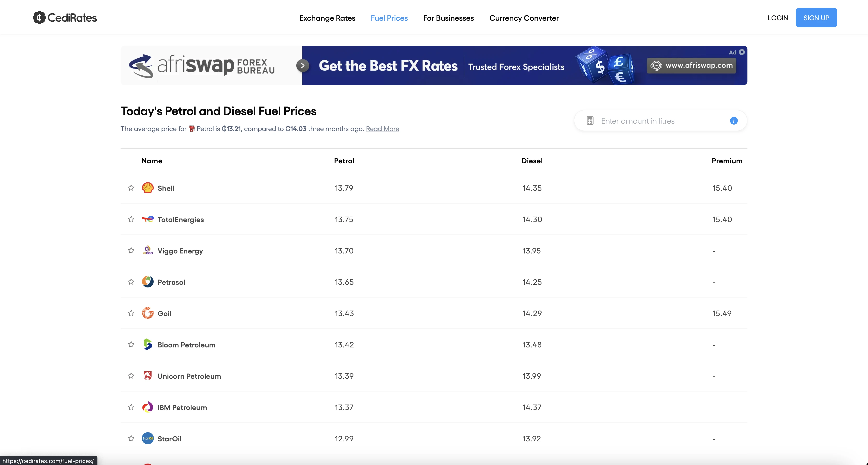
Task: Sort by Premium column header
Action: tap(727, 161)
